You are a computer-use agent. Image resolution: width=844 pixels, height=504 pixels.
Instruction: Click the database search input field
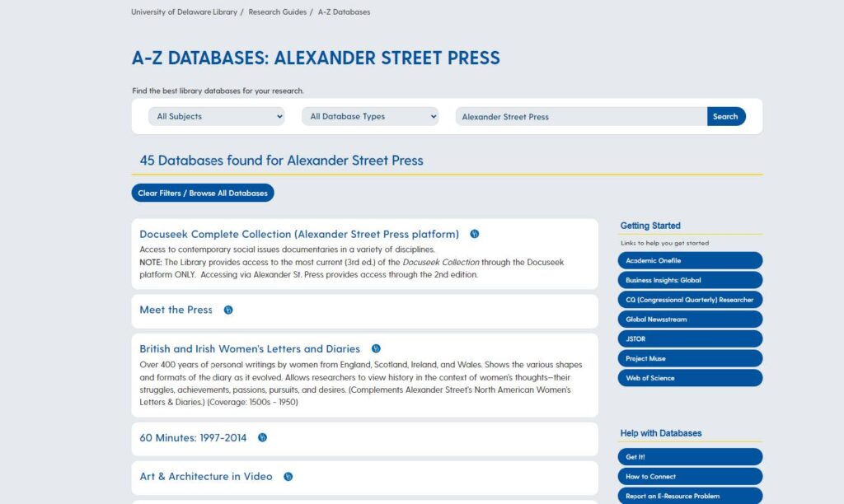(x=580, y=117)
